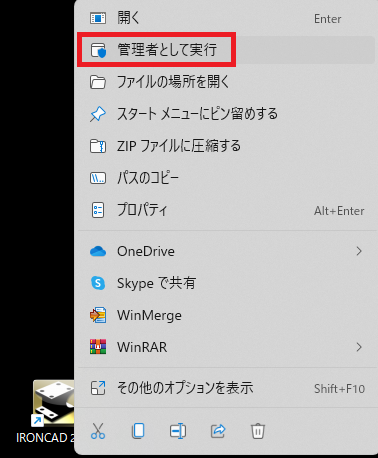Select Skype で共有

227,283
